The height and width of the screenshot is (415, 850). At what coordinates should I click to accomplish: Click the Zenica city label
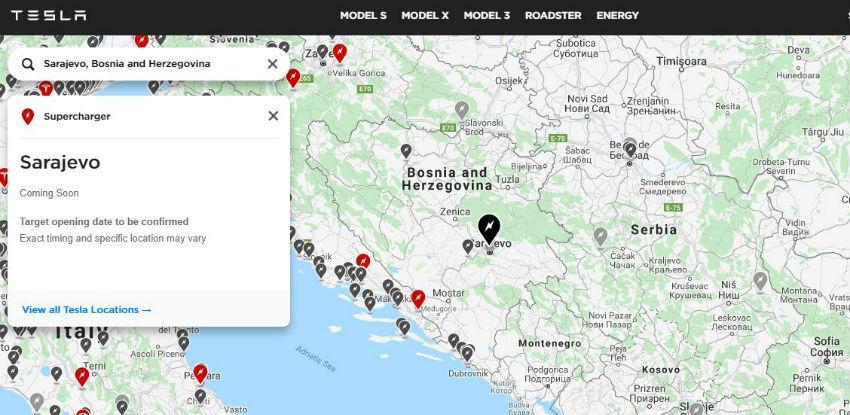455,211
